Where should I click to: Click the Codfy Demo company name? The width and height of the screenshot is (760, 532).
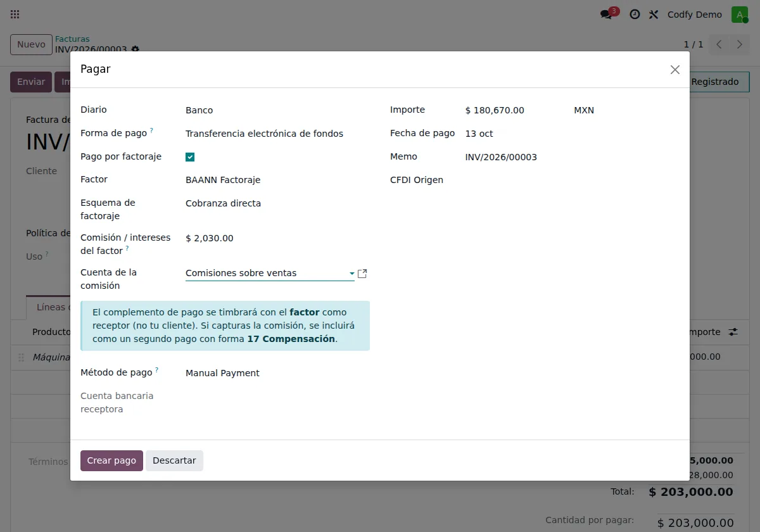tap(695, 15)
